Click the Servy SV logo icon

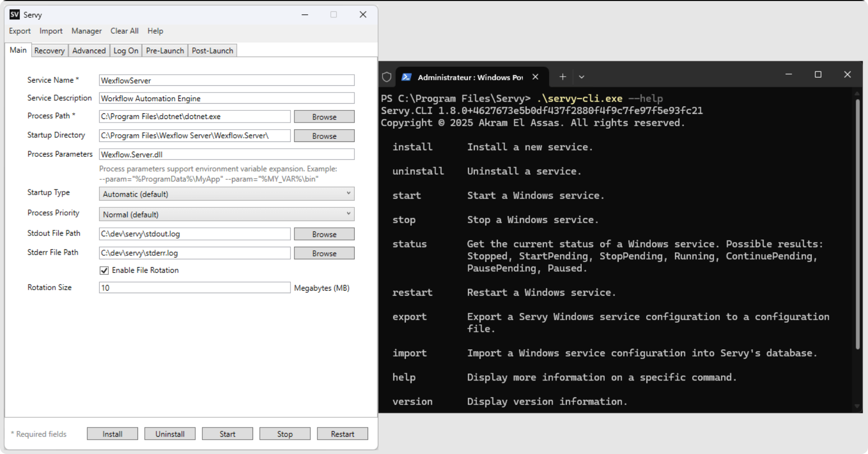pyautogui.click(x=15, y=14)
